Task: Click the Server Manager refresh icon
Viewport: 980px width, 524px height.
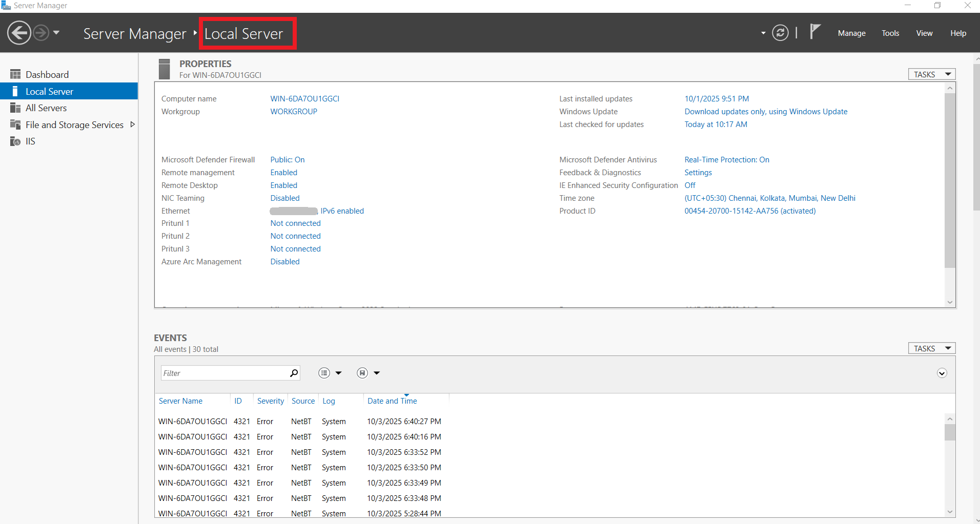Action: coord(780,32)
